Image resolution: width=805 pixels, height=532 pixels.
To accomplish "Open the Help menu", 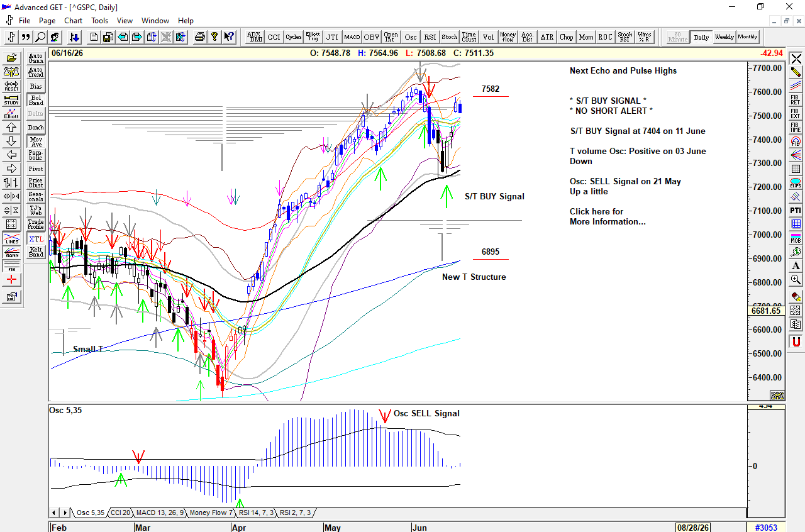I will tap(186, 21).
